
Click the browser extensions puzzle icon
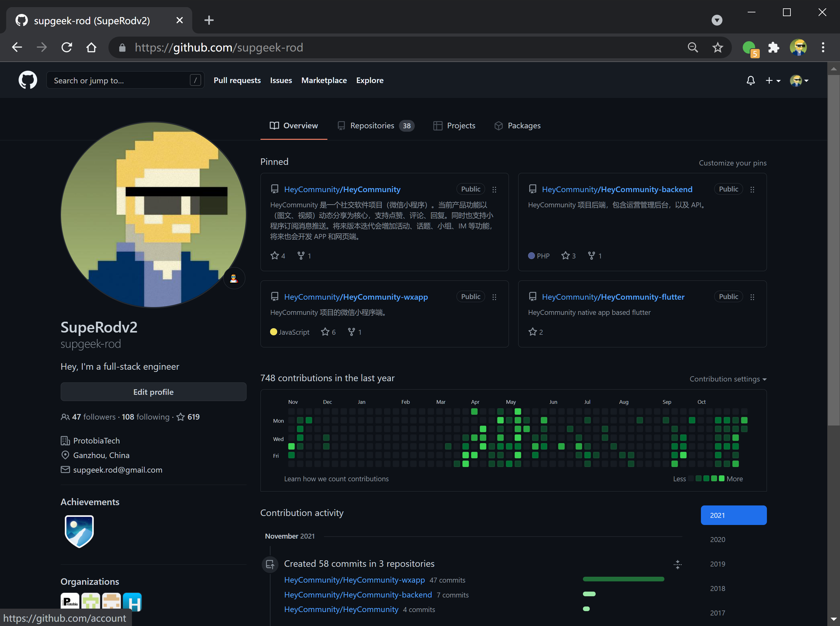[x=773, y=47]
